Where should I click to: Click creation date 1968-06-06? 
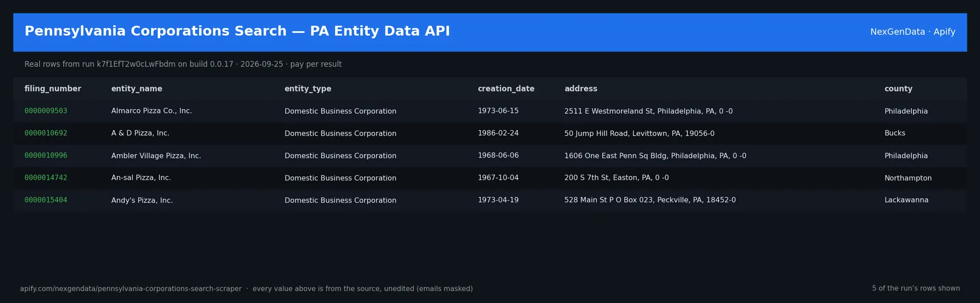click(498, 155)
